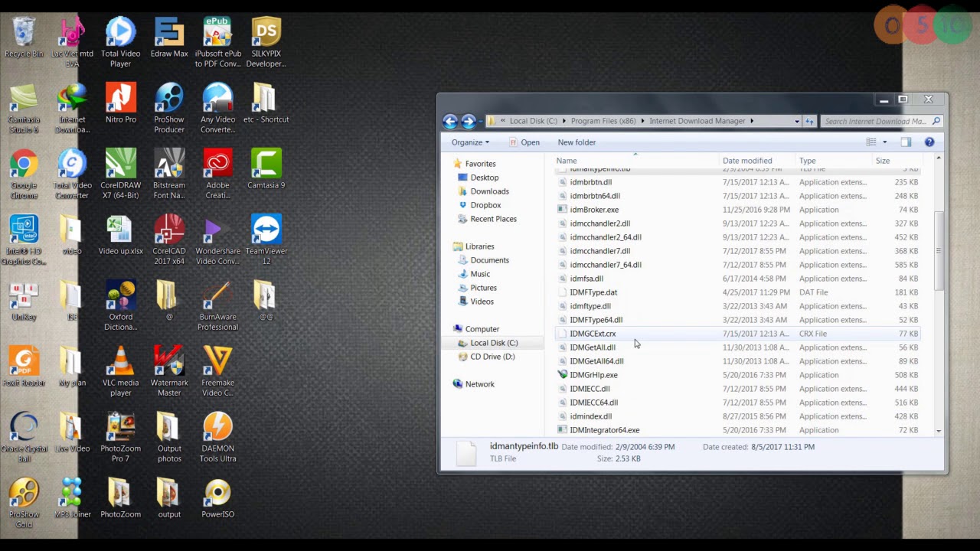The height and width of the screenshot is (551, 980).
Task: Select Downloads in navigation pane
Action: tap(489, 191)
